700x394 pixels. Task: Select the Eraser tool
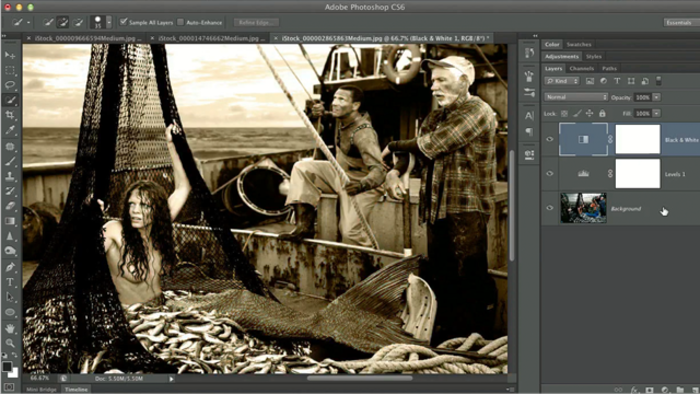[x=10, y=206]
